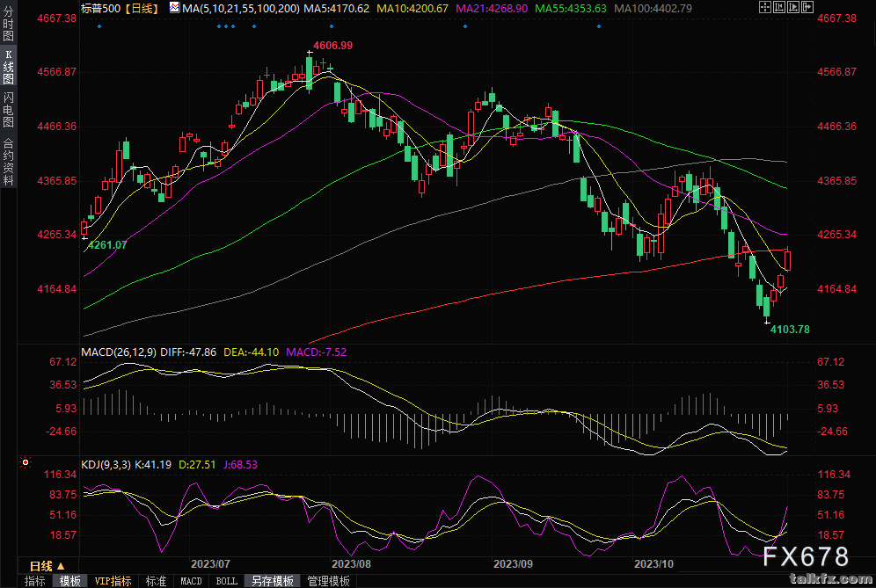
Task: Click 管理模板 to manage templates
Action: point(329,581)
